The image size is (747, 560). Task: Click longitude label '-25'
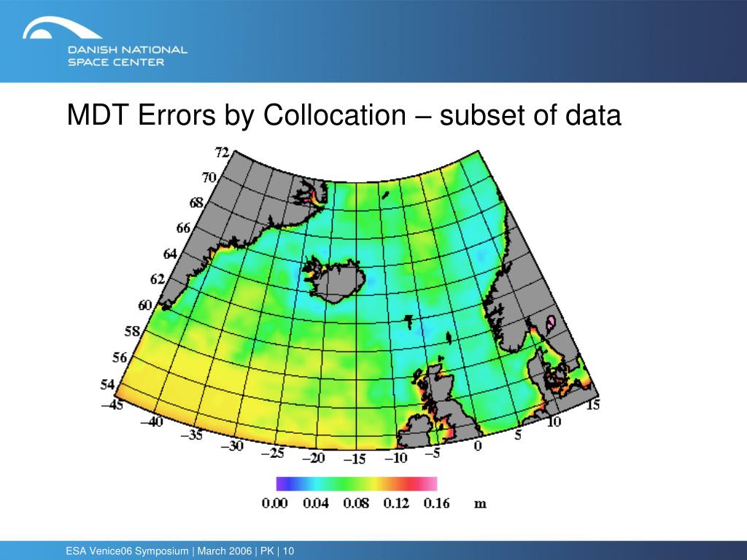(273, 453)
